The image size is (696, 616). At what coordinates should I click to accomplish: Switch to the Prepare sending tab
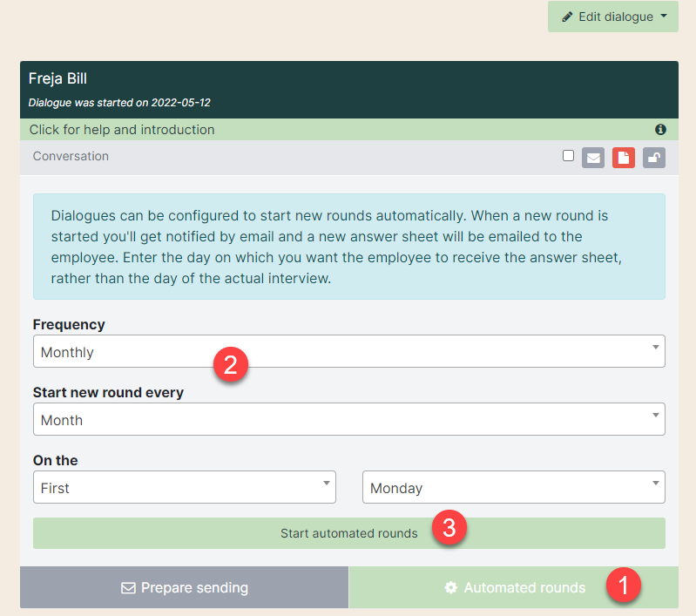pos(184,587)
